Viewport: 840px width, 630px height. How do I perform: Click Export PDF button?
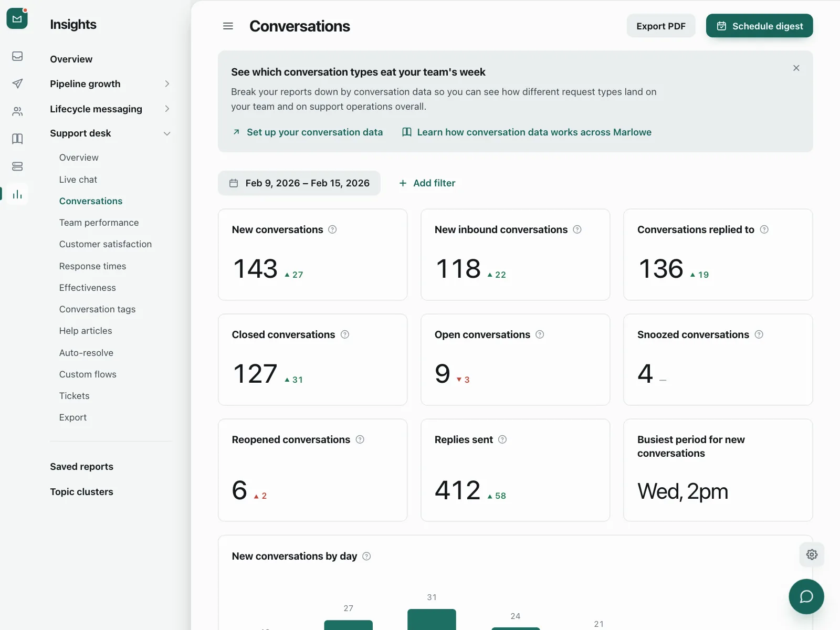pos(661,26)
